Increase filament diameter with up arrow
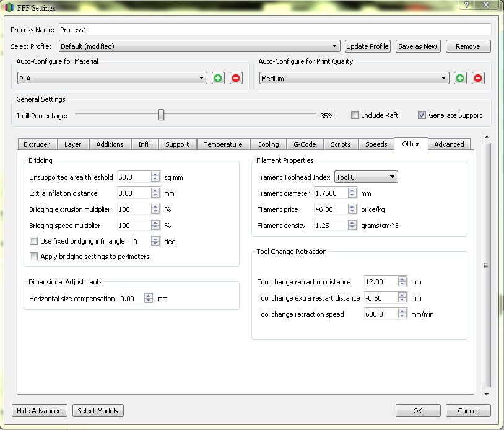Image resolution: width=504 pixels, height=430 pixels. pos(352,191)
